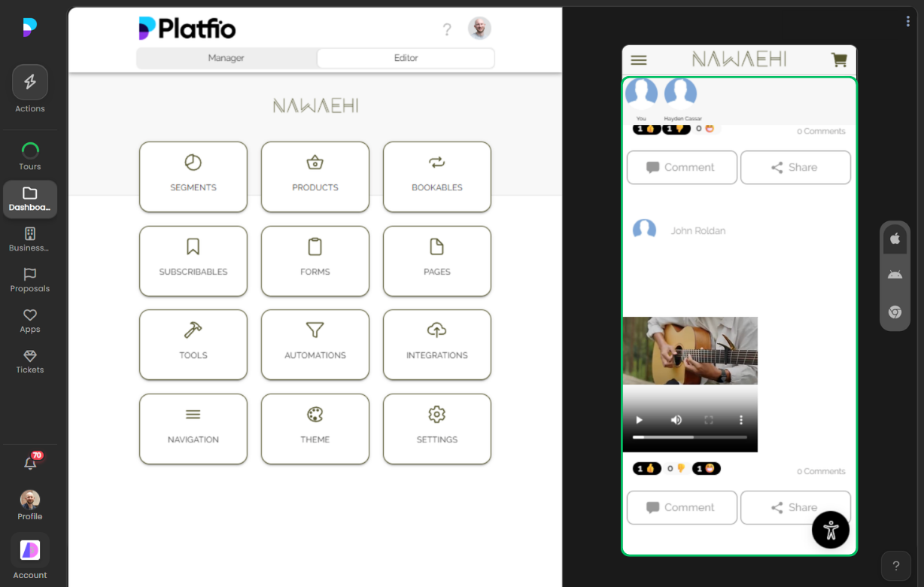The width and height of the screenshot is (924, 587).
Task: Toggle fullscreen on the guitar video
Action: (709, 420)
